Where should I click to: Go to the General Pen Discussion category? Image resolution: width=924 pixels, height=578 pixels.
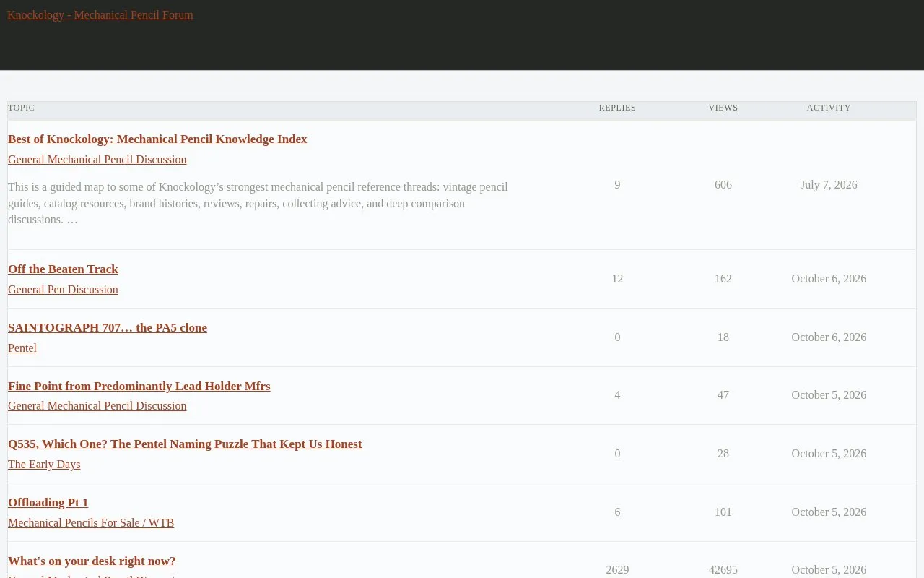63,290
